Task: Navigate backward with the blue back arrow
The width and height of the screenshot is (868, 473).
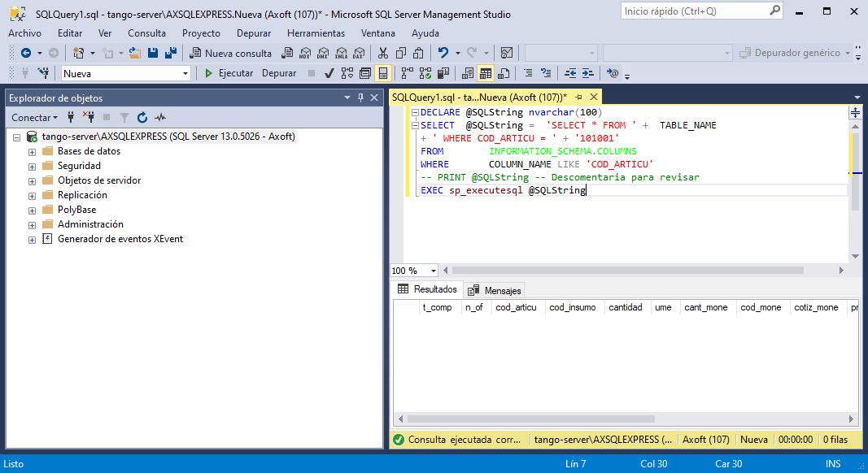Action: click(25, 53)
